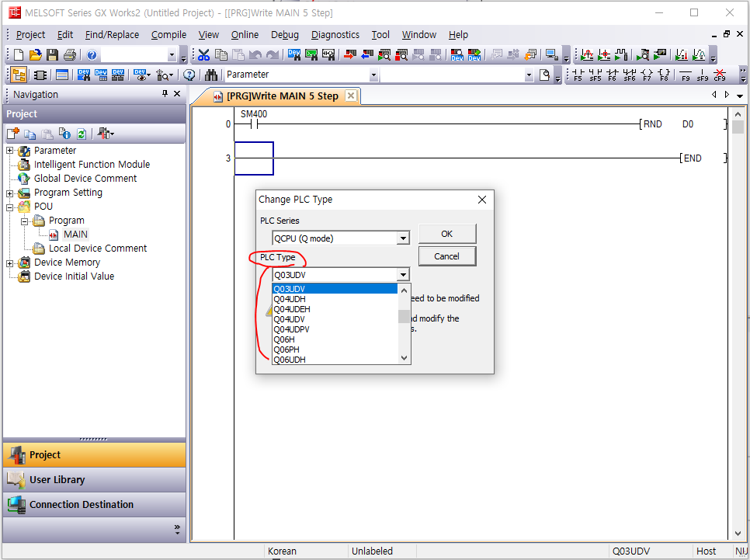
Task: Insert open contact with F5 icon
Action: (578, 75)
